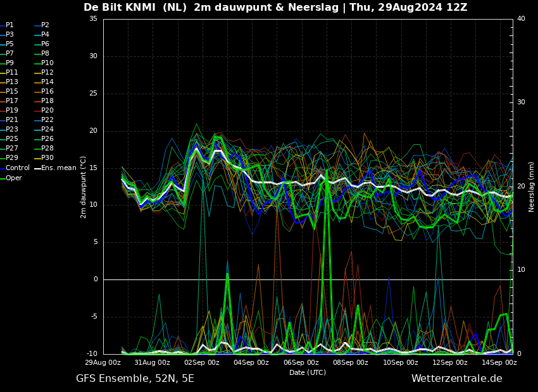Click the Date (UTC) axis label
The height and width of the screenshot is (392, 538).
[308, 372]
